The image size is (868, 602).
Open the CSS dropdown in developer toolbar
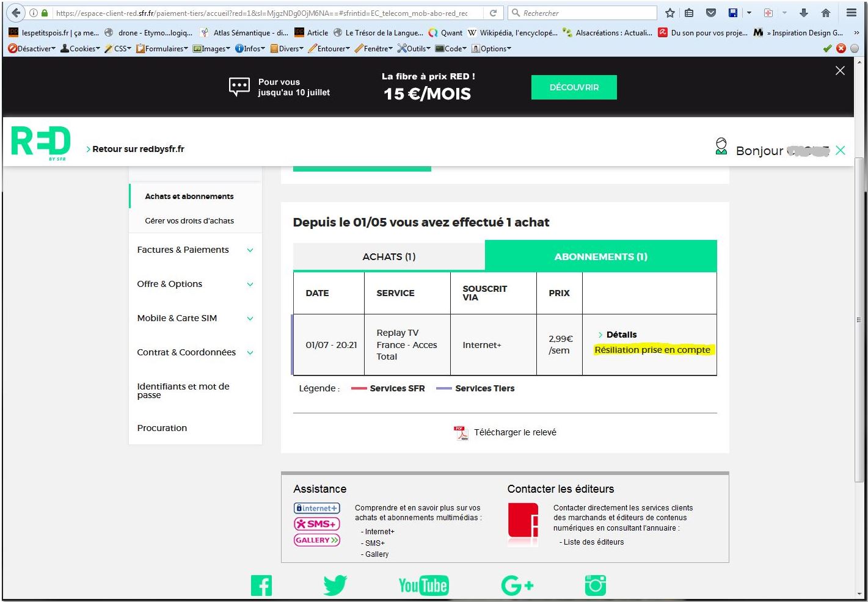tap(119, 48)
